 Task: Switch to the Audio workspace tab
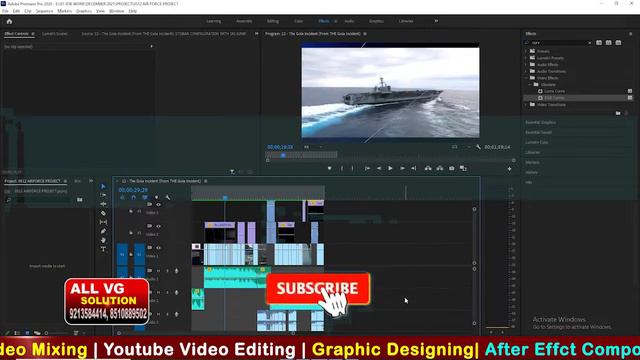click(x=349, y=21)
